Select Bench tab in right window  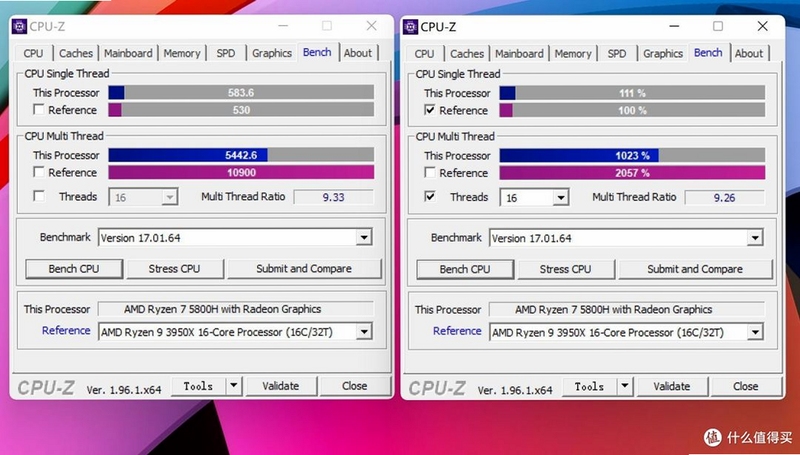tap(708, 53)
